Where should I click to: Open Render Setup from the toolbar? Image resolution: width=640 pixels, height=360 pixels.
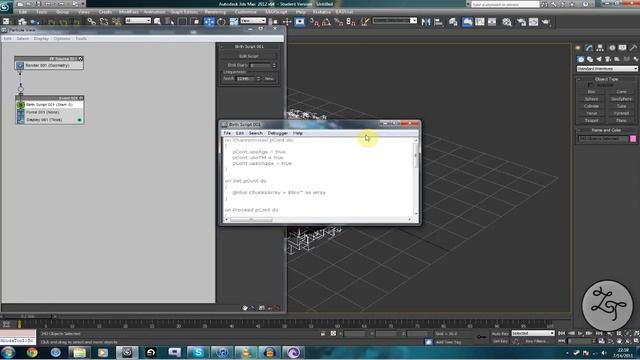click(x=521, y=22)
